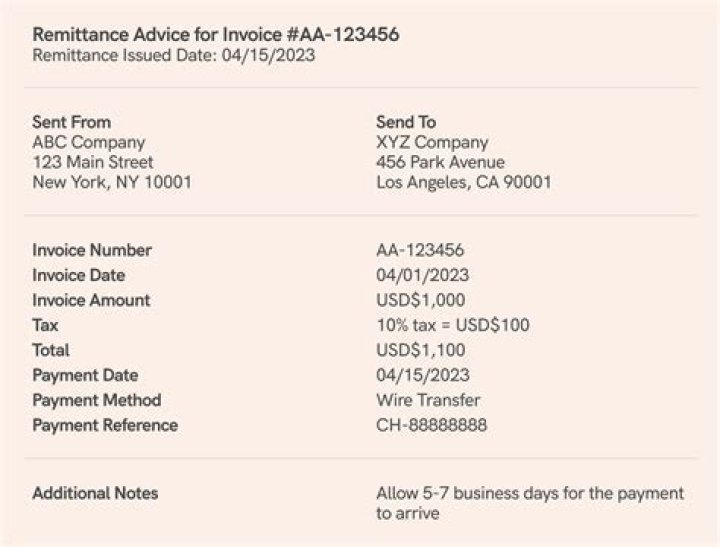
Task: Click the Wire Transfer payment method value
Action: coord(428,400)
